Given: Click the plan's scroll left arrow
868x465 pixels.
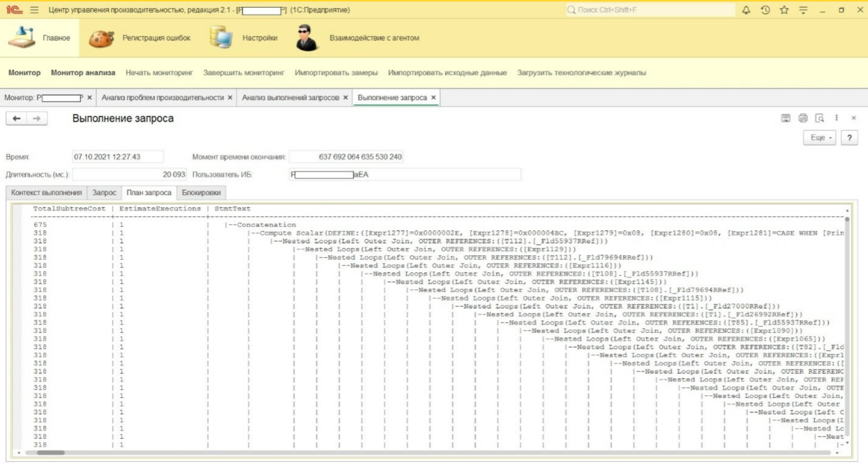Looking at the screenshot, I should tap(19, 453).
